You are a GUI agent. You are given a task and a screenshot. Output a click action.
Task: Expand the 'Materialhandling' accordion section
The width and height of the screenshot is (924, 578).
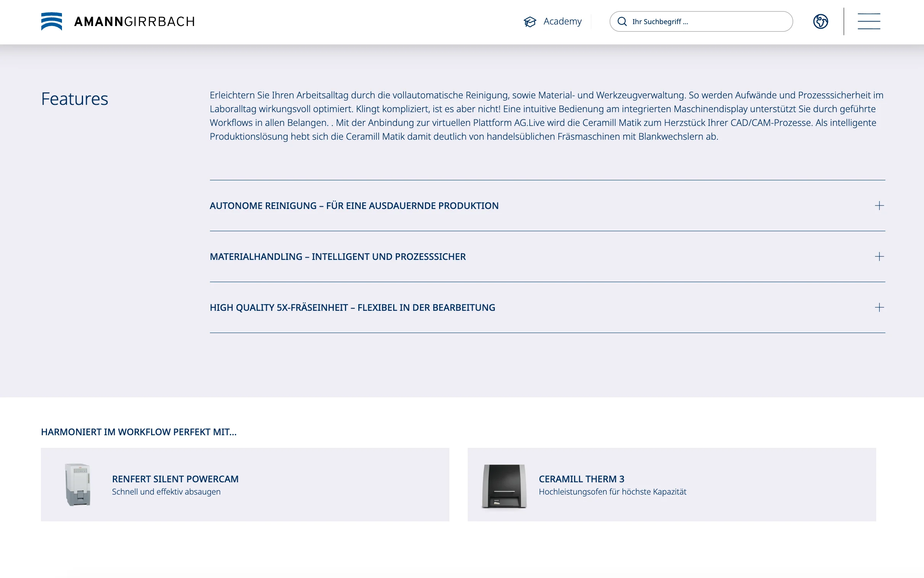547,256
